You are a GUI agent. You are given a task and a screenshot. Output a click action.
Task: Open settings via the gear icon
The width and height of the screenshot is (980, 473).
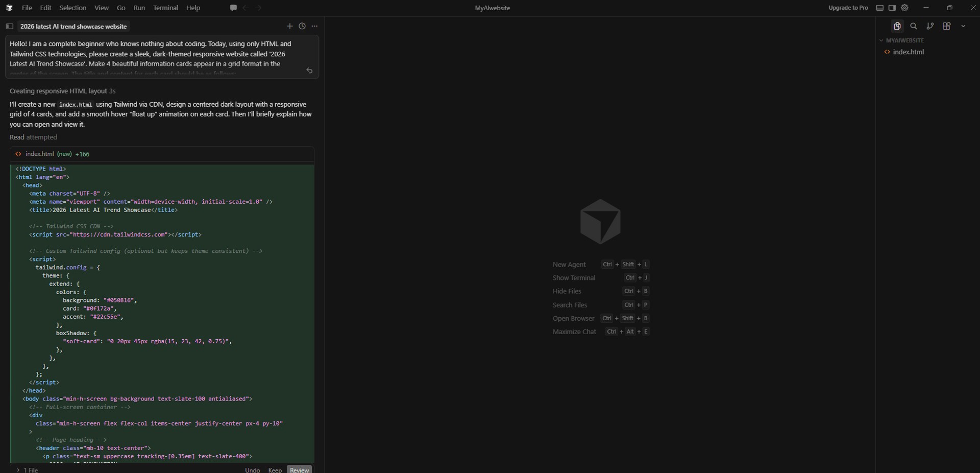905,8
